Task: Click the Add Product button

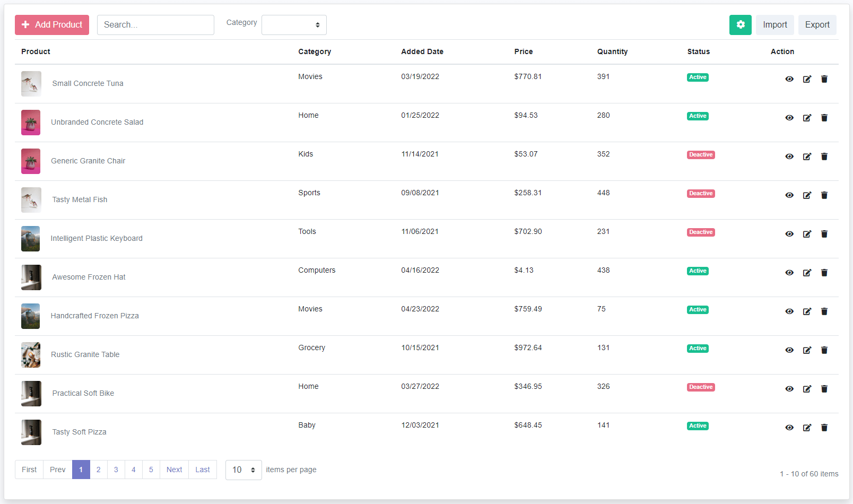Action: coord(52,25)
